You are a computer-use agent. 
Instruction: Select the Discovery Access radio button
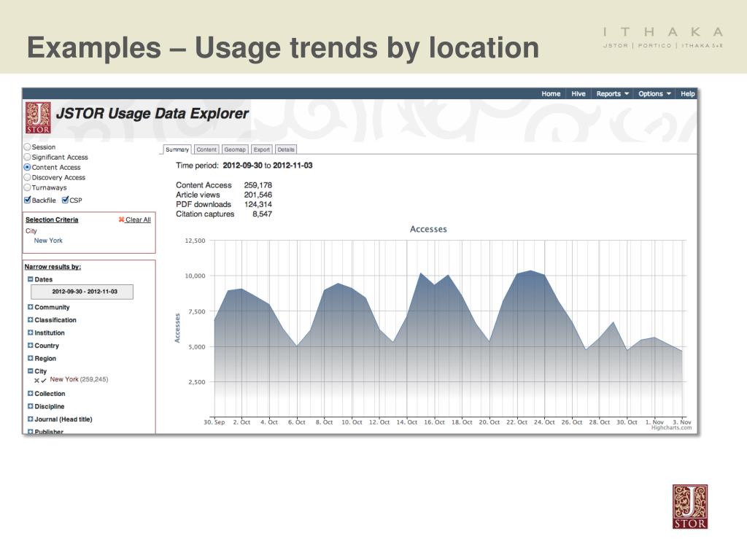(x=27, y=177)
